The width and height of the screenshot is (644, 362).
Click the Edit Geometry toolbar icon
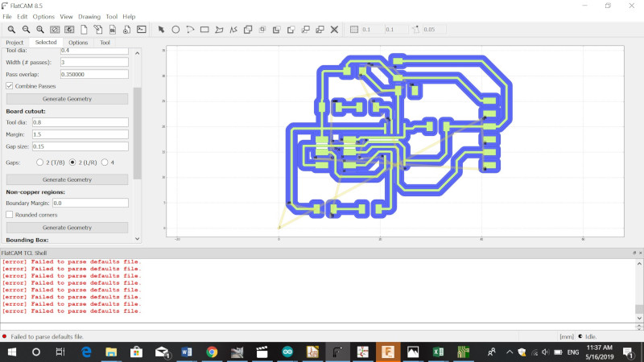pyautogui.click(x=97, y=30)
